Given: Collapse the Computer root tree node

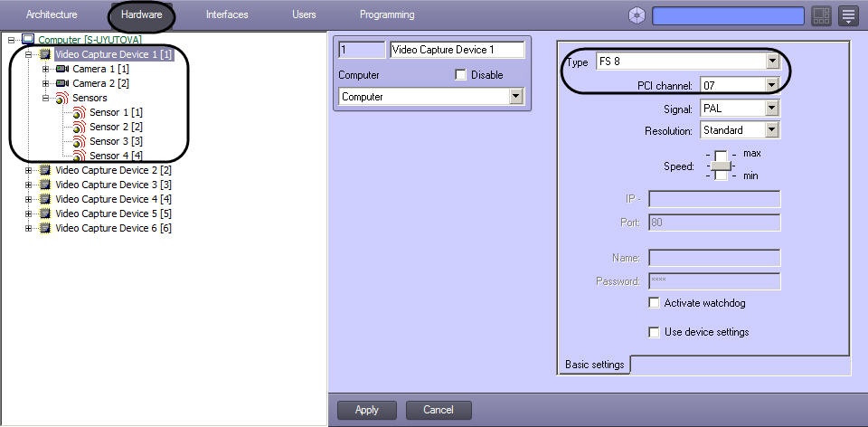Looking at the screenshot, I should click(x=11, y=40).
